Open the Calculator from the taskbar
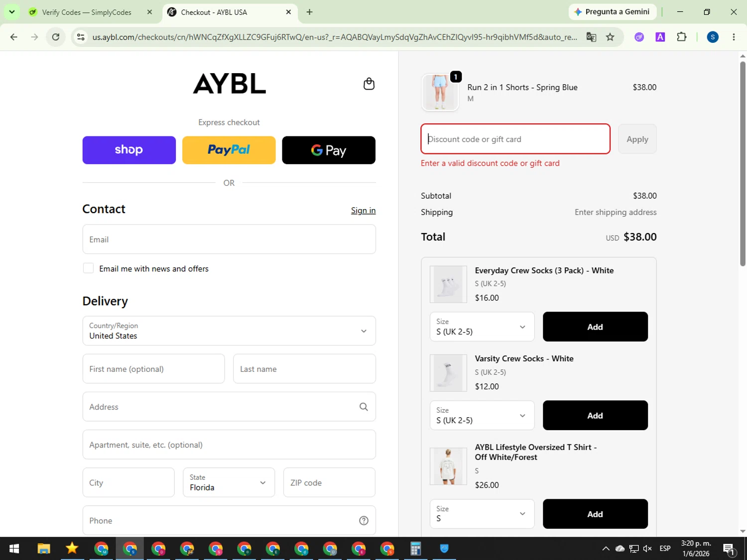 [415, 549]
